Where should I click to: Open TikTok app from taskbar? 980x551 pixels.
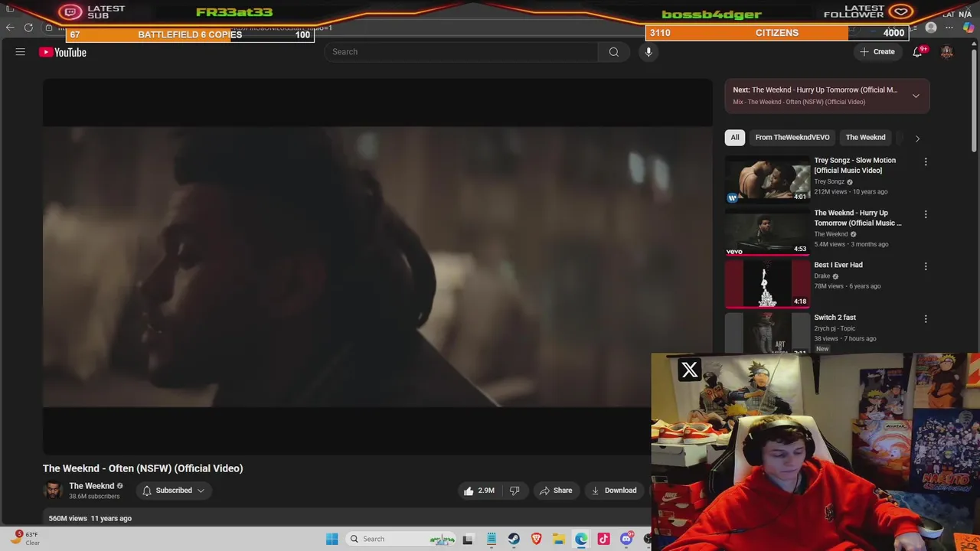pyautogui.click(x=604, y=539)
